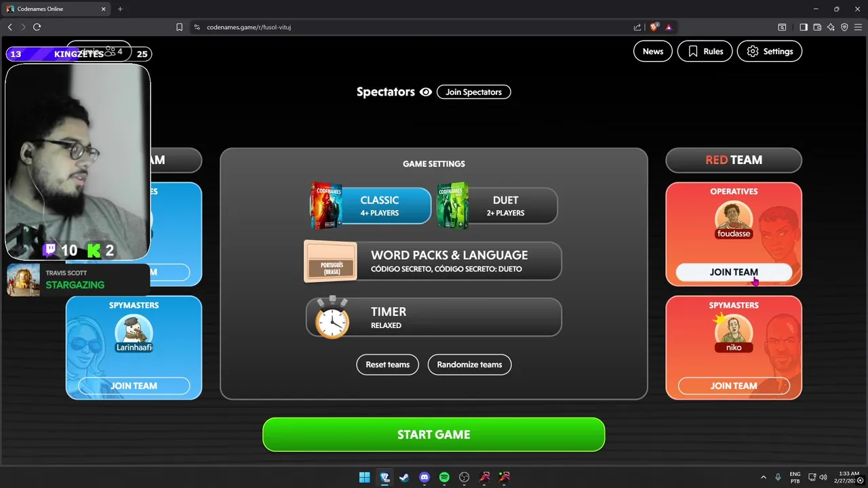
Task: Show hidden system tray icons chevron
Action: (763, 477)
